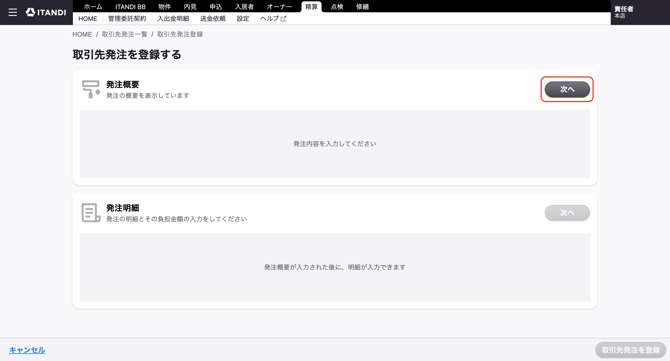Click the 発注内容を入力してください placeholder area
Image resolution: width=670 pixels, height=361 pixels.
(x=335, y=144)
